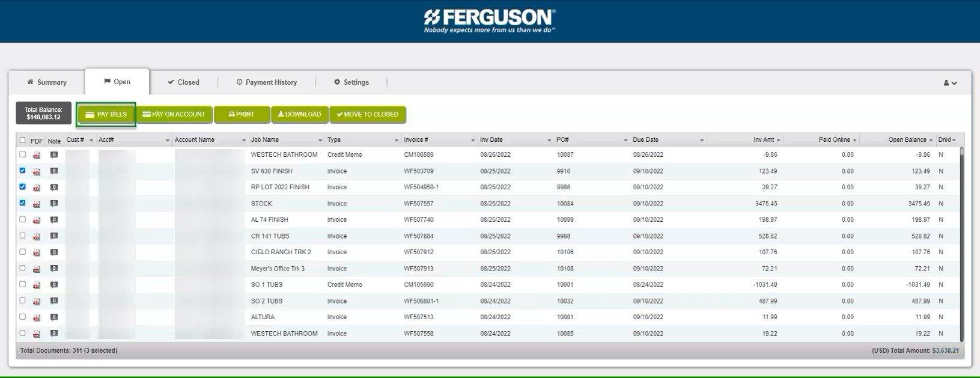
Task: Click the Print button
Action: 242,114
